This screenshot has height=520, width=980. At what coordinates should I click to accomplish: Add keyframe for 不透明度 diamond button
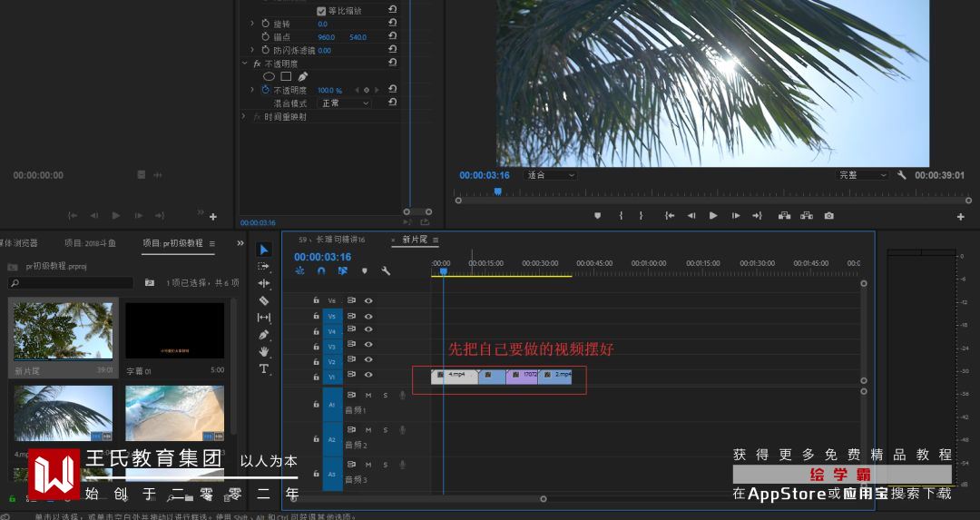coord(367,90)
